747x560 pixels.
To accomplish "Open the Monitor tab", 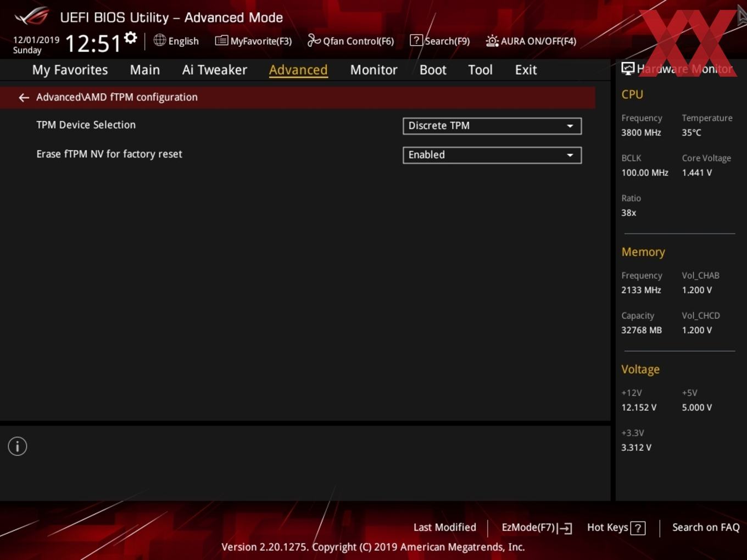I will point(374,70).
